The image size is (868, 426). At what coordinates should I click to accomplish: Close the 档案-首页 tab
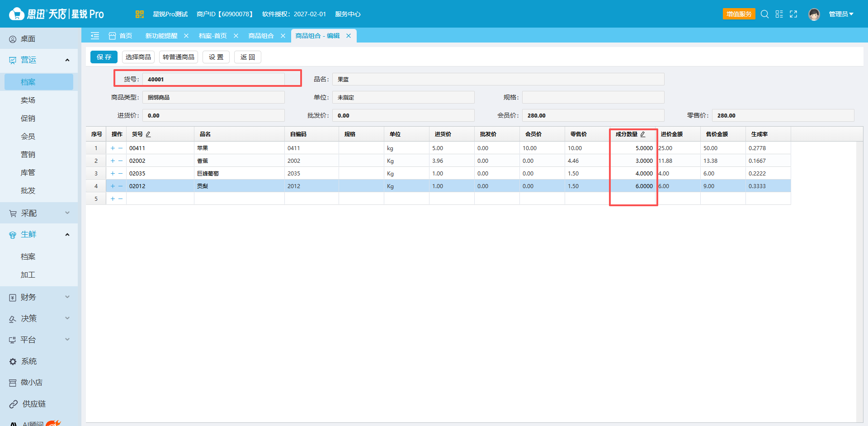[x=236, y=36]
